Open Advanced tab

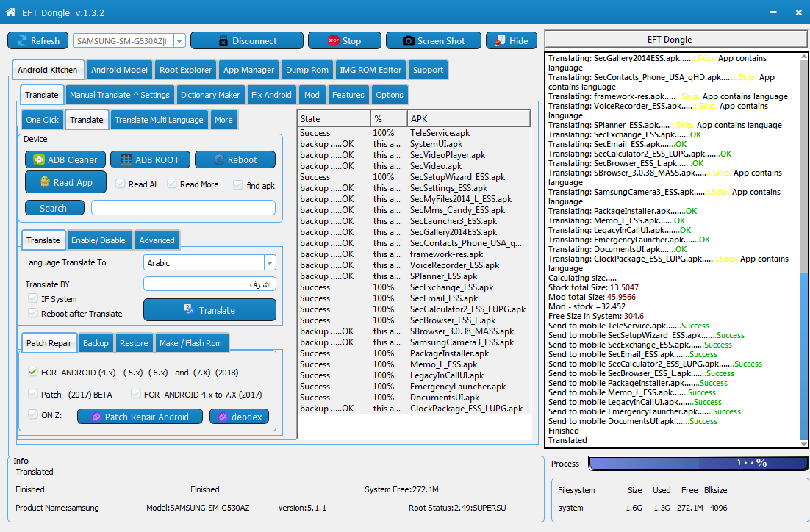click(x=157, y=240)
